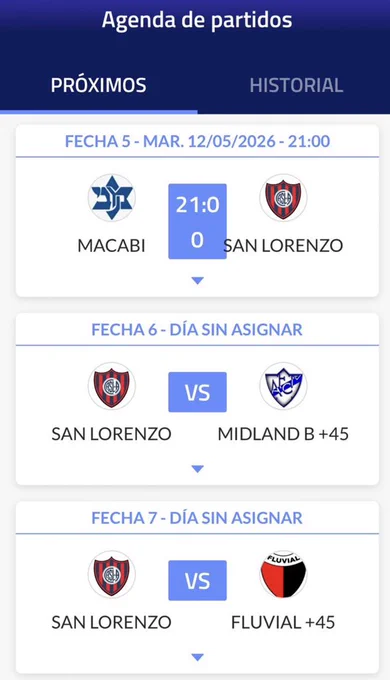Tap the Macabi team crest
The image size is (390, 680).
[111, 198]
